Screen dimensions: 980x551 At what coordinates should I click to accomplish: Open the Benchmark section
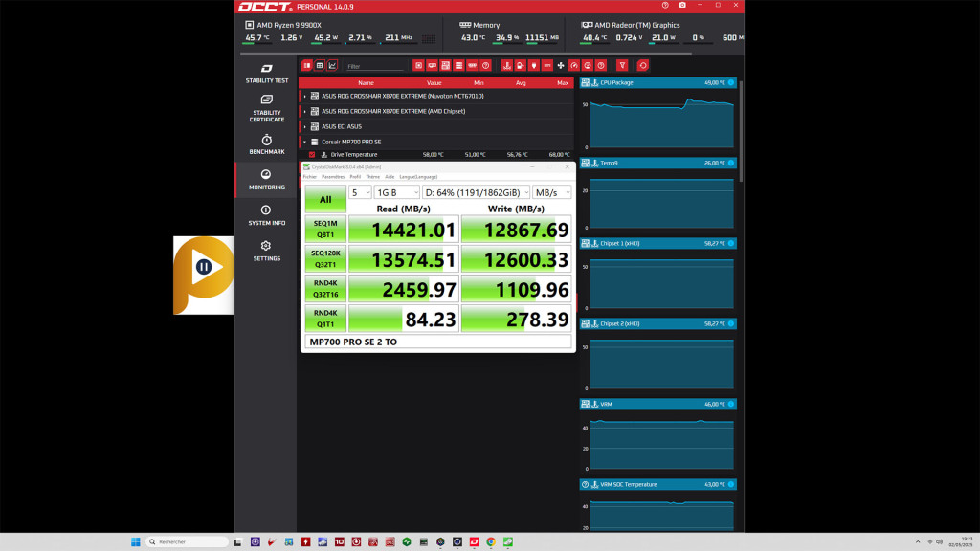266,144
